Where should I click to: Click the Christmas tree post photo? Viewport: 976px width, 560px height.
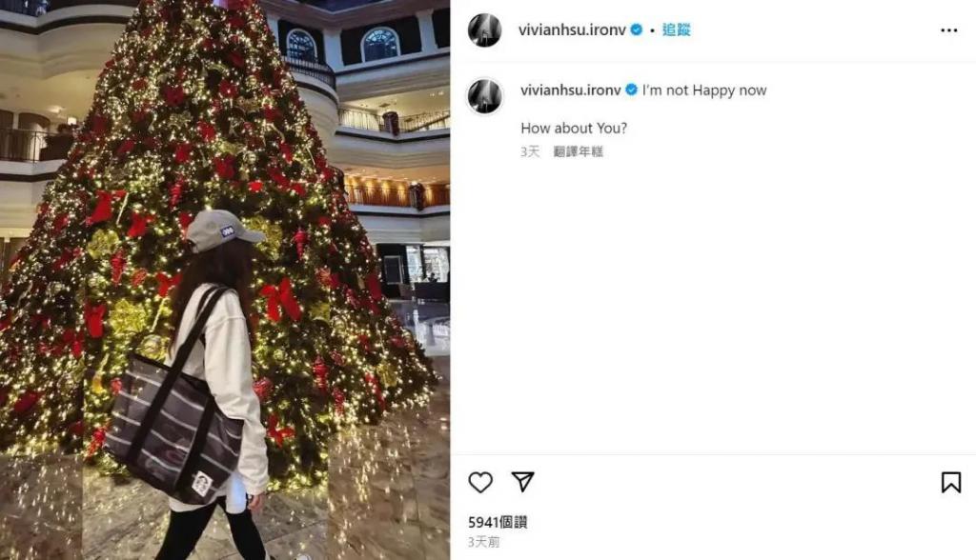(225, 280)
